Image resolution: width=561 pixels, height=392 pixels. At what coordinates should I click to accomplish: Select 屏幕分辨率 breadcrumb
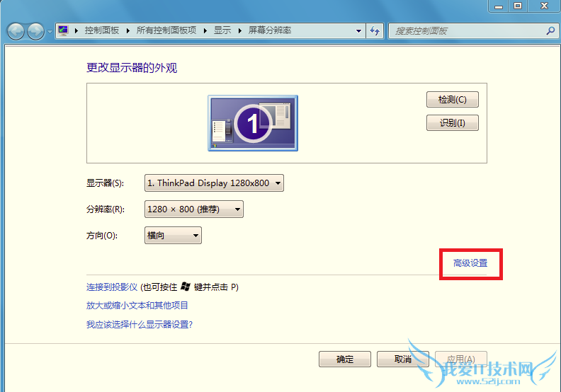(270, 30)
